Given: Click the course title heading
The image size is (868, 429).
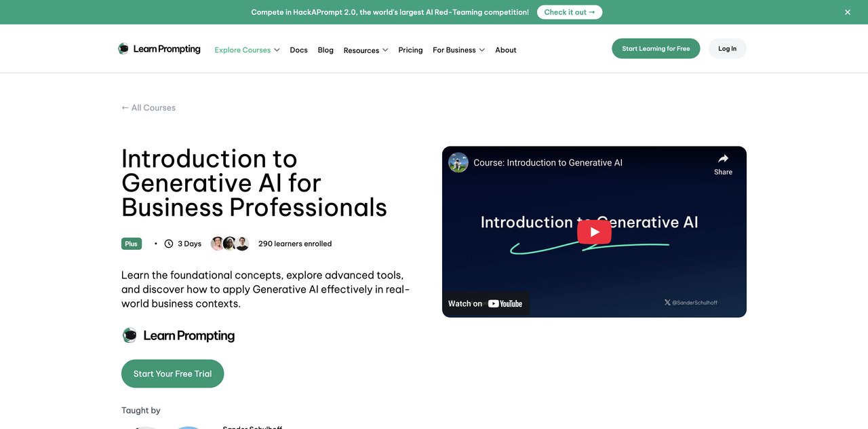Looking at the screenshot, I should (254, 183).
